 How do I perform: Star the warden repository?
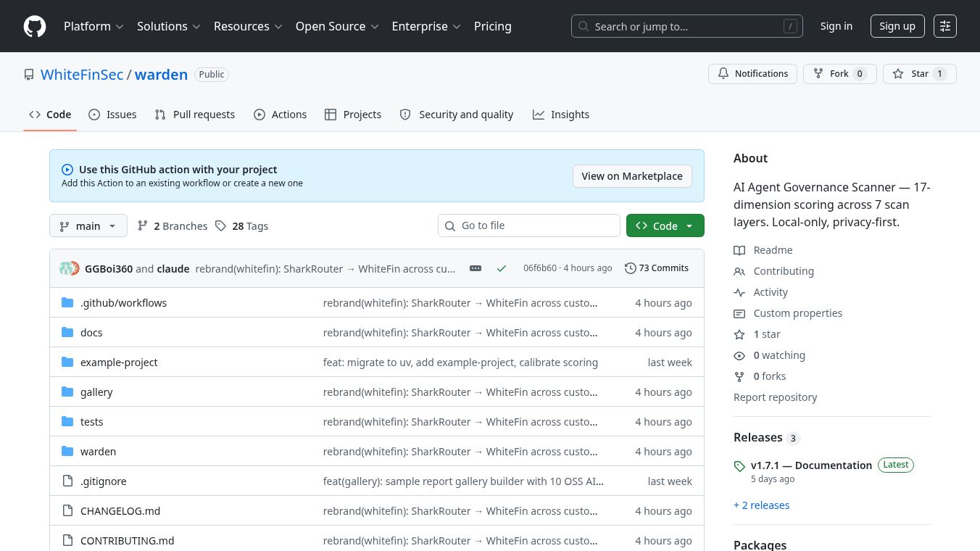[919, 74]
